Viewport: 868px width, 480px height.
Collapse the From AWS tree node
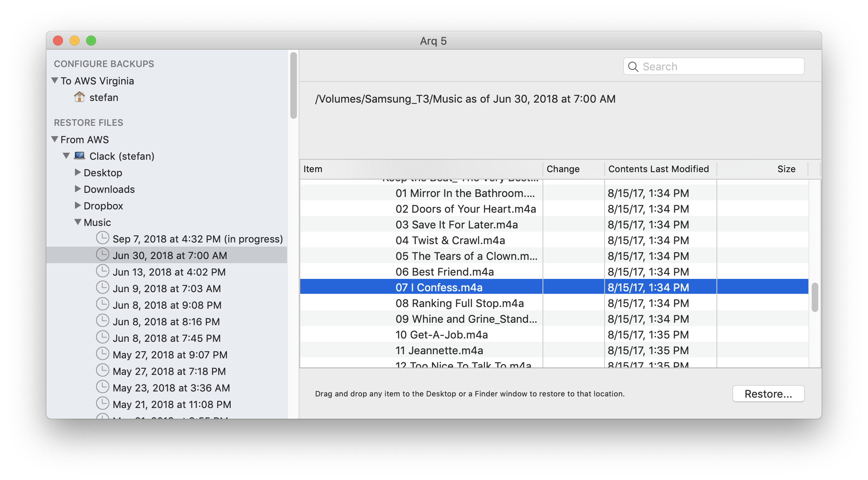pyautogui.click(x=55, y=139)
